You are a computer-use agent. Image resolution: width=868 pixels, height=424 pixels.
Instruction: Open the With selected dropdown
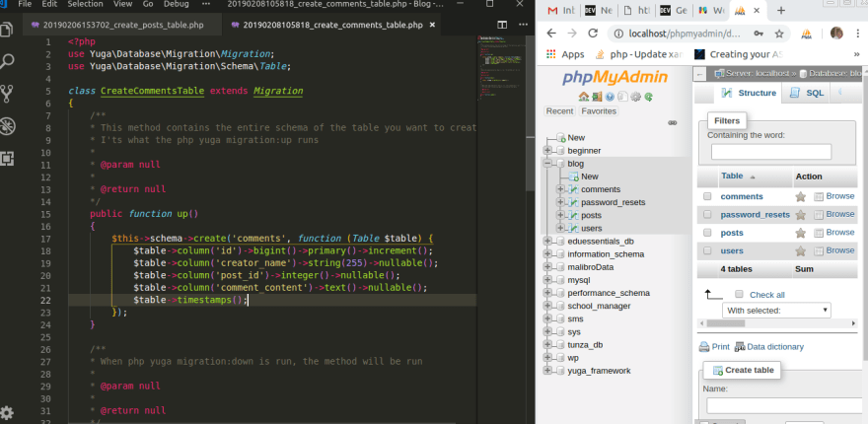pyautogui.click(x=776, y=310)
